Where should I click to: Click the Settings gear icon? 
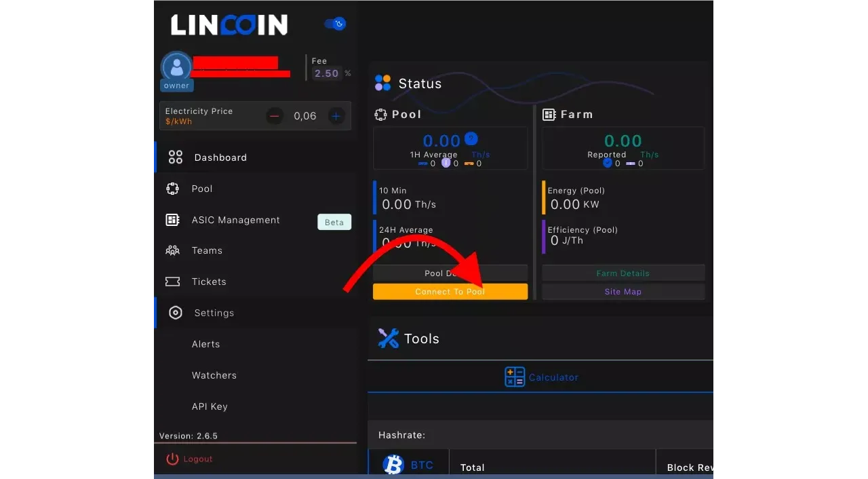click(176, 313)
